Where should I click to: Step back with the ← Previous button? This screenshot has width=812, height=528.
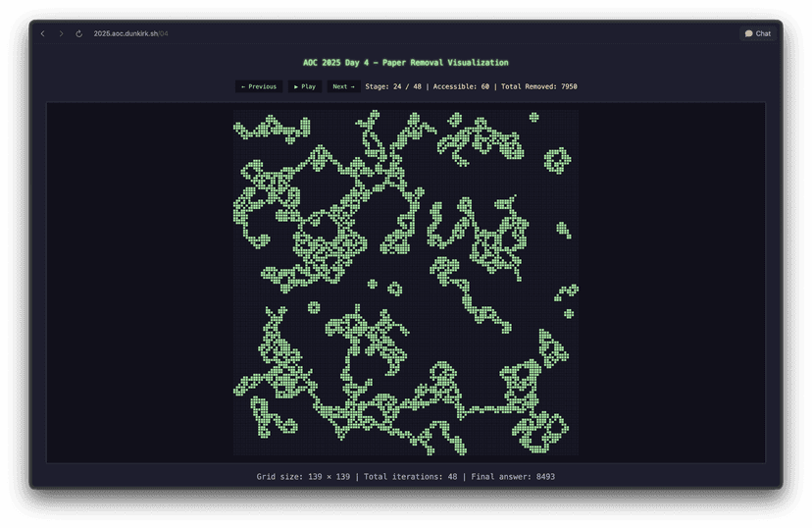[x=259, y=86]
